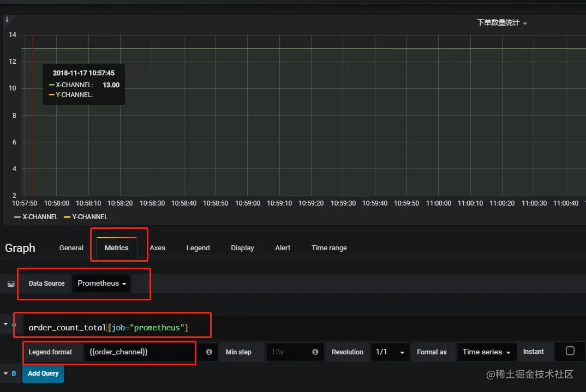Open the Prometheus data source dropdown
The height and width of the screenshot is (392, 586).
tap(101, 284)
